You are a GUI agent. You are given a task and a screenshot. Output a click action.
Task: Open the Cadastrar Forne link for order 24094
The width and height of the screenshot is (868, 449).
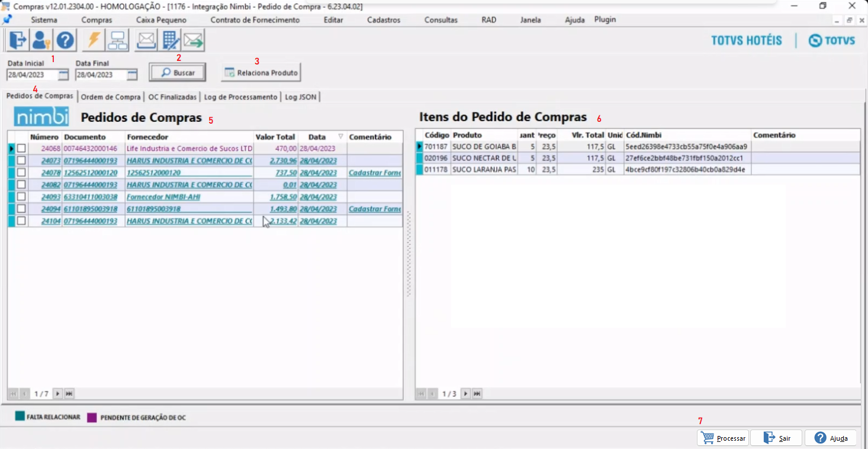pyautogui.click(x=375, y=209)
